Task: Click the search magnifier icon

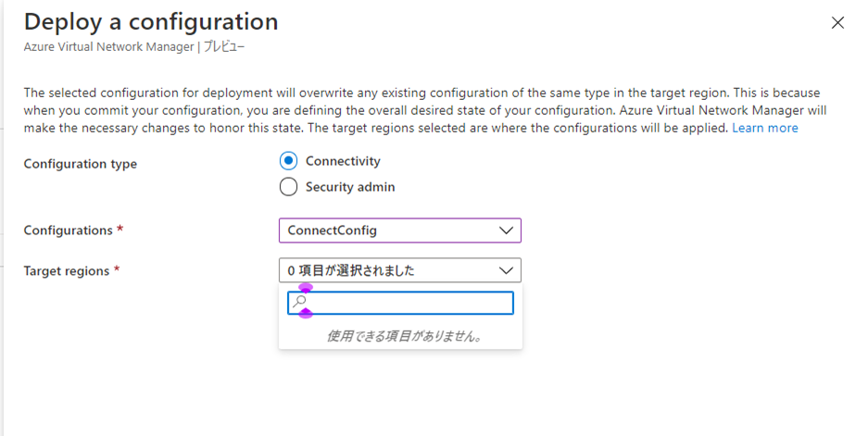Action: point(299,303)
